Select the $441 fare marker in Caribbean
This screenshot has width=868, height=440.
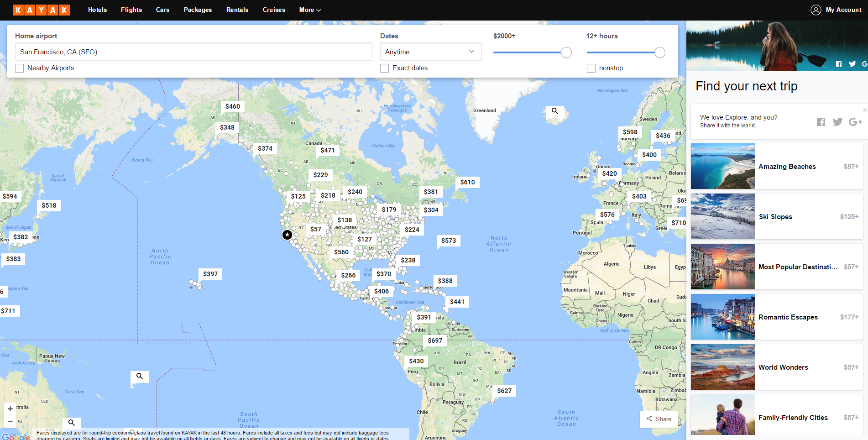[x=457, y=302]
